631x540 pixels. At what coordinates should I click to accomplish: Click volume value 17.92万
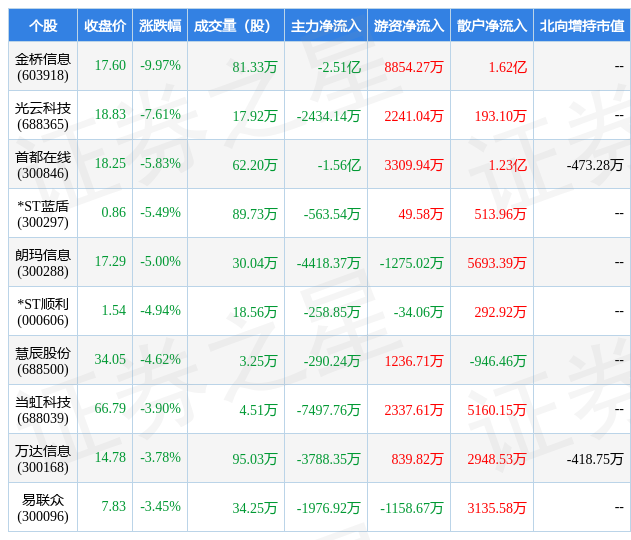(x=255, y=116)
